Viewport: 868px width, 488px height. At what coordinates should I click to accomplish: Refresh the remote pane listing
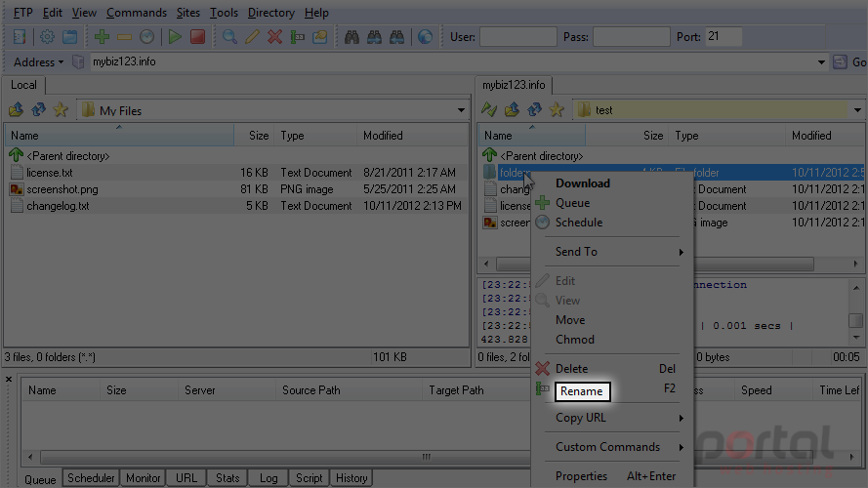tap(534, 109)
